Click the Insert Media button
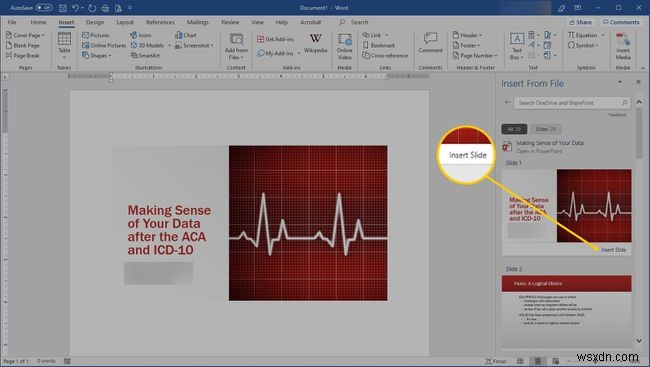650x367 pixels. click(623, 46)
